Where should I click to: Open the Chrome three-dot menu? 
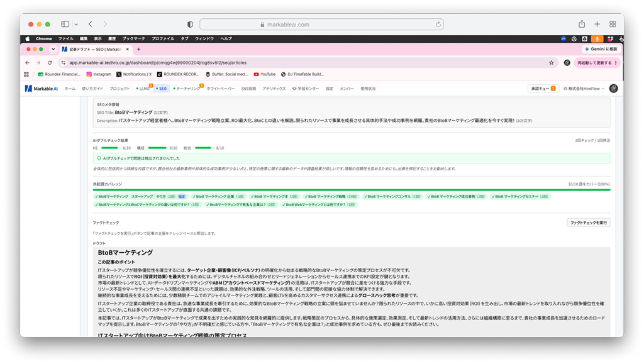click(x=616, y=63)
